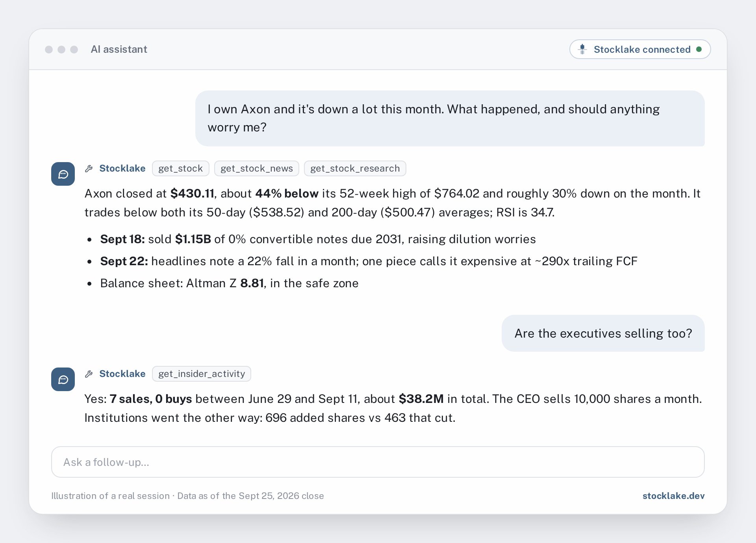Click the $430.11 closing price
The image size is (756, 543).
(192, 194)
